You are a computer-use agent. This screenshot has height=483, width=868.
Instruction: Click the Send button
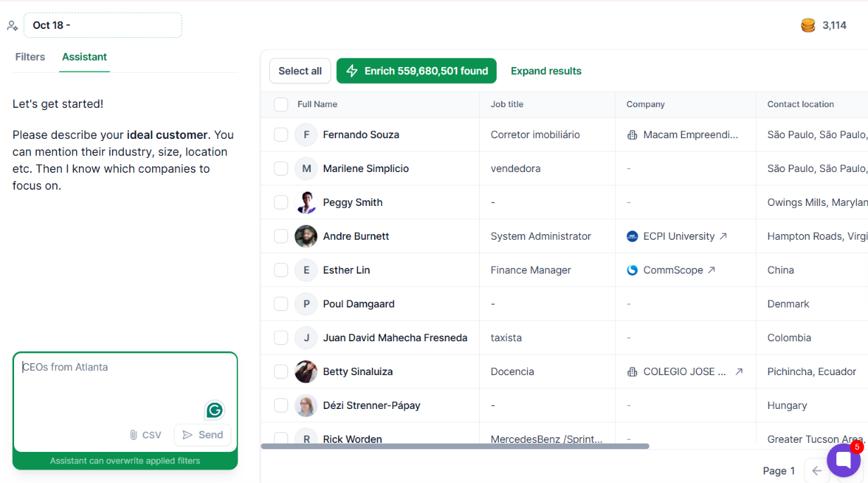(x=202, y=435)
